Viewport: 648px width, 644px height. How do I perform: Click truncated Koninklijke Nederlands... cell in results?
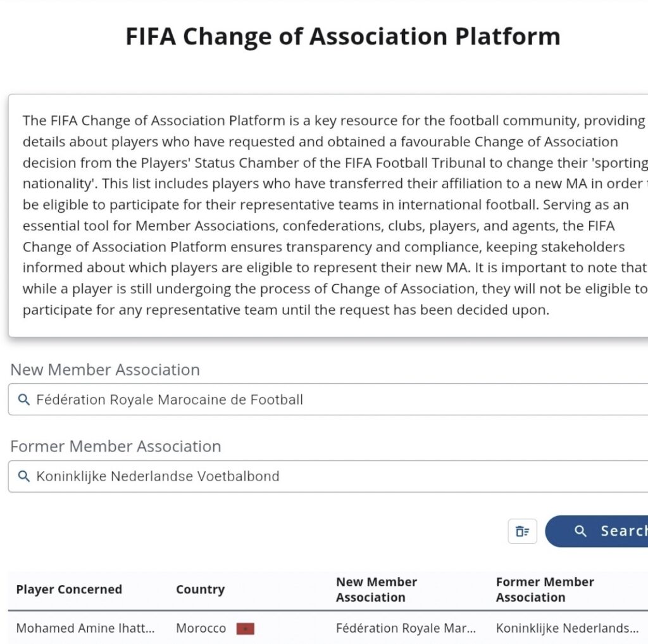click(x=567, y=629)
